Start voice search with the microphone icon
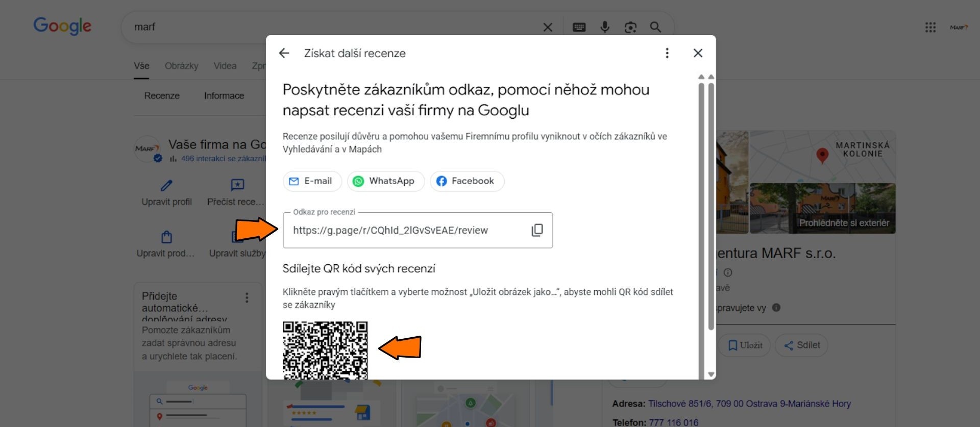This screenshot has width=980, height=427. coord(605,27)
